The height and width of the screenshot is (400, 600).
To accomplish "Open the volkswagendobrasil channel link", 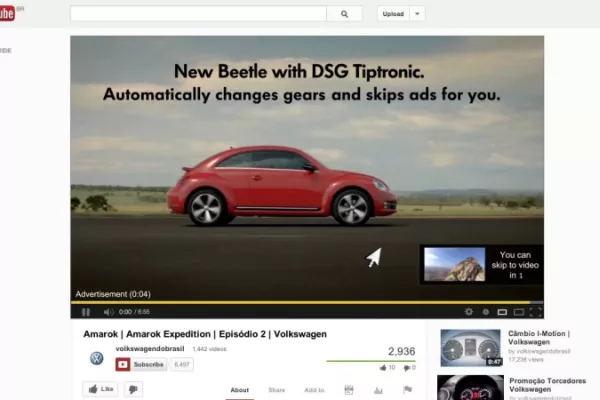I will [150, 349].
